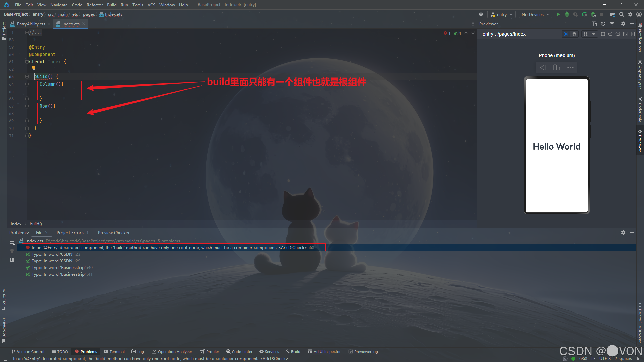Screen dimensions: 644x362
Task: Jump to next highlighted error arrow in editor
Action: pyautogui.click(x=473, y=33)
